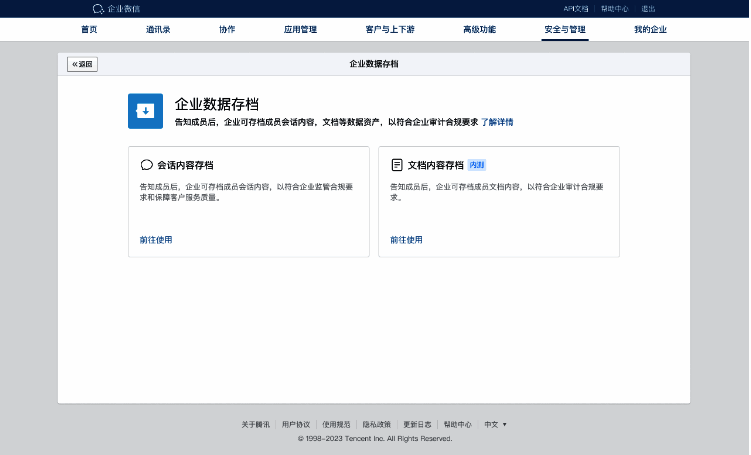
Task: Open the 用户协议 footer link
Action: point(296,424)
